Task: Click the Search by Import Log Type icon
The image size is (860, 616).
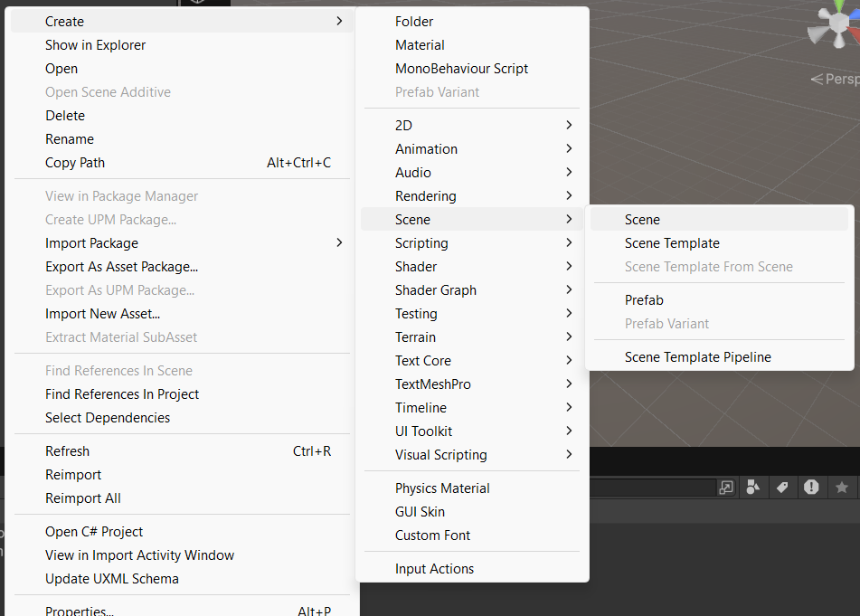Action: (x=811, y=487)
